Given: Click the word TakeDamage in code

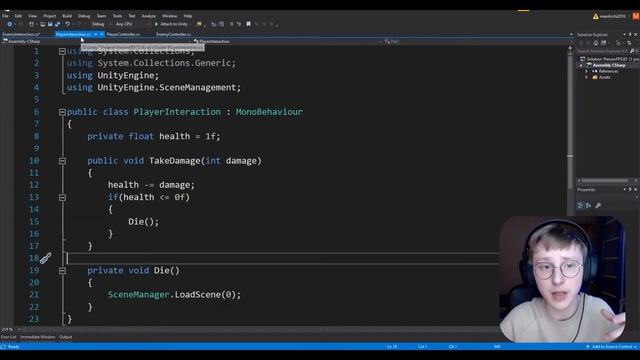Looking at the screenshot, I should click(x=175, y=161).
